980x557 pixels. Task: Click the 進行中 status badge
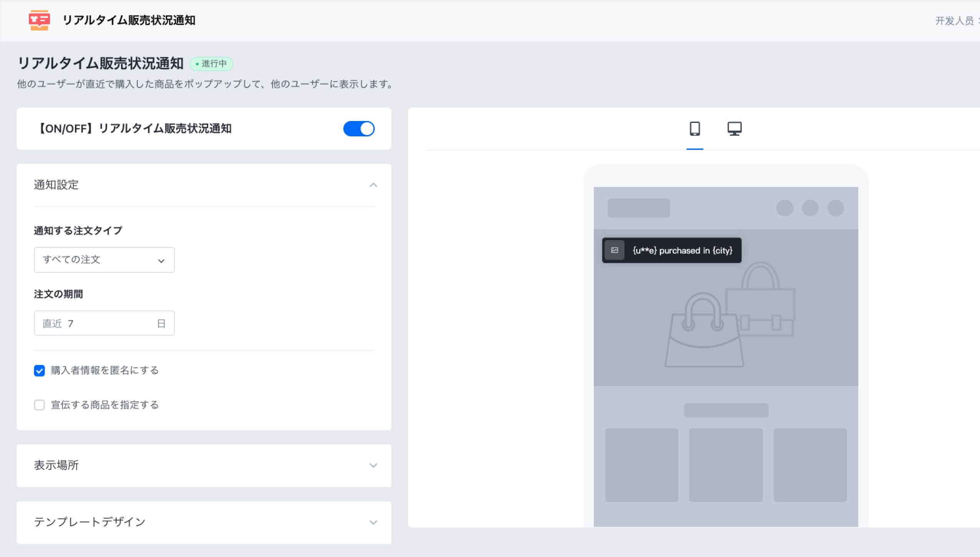(x=211, y=64)
